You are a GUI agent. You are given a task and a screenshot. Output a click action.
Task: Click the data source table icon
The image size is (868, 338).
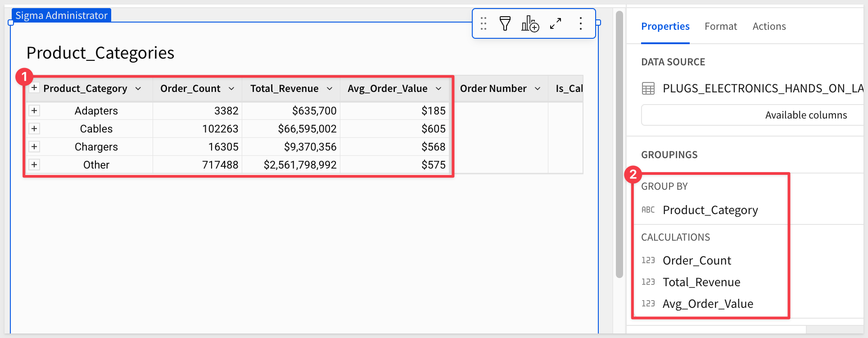648,88
